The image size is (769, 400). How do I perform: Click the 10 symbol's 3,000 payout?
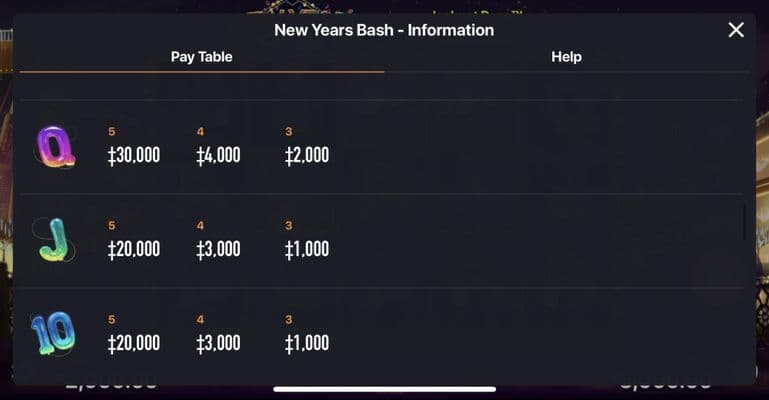tap(218, 343)
